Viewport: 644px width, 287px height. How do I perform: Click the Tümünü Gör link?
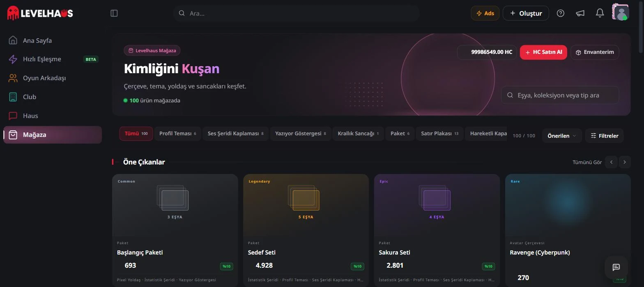tap(587, 162)
